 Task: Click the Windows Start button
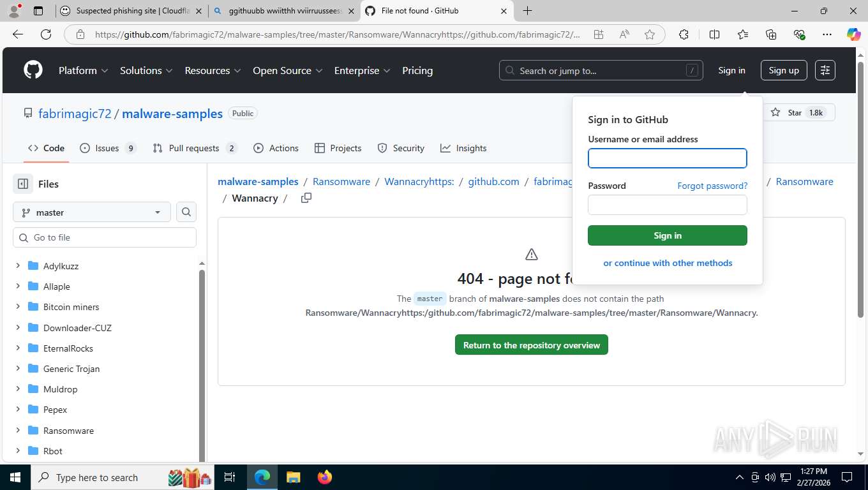(15, 477)
